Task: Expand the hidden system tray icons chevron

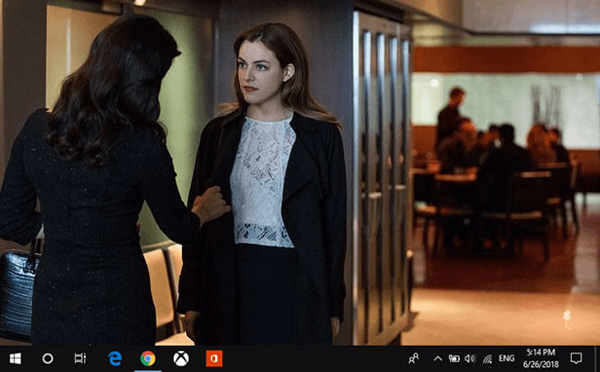Action: 438,359
